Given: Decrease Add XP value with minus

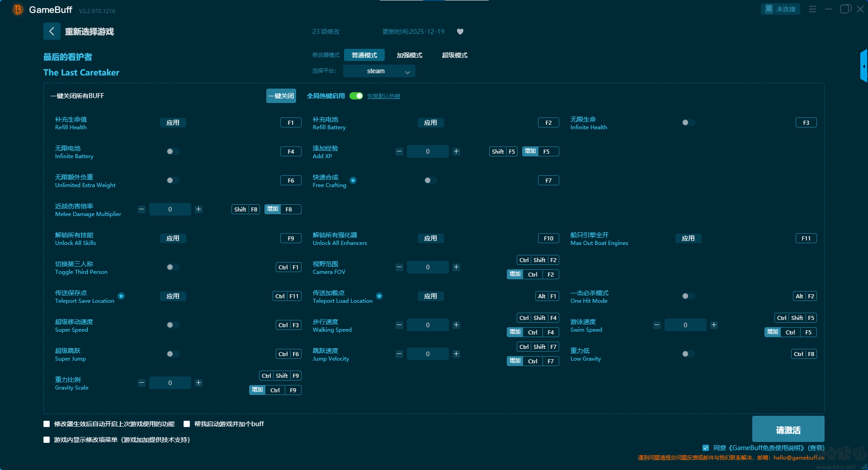Looking at the screenshot, I should click(x=399, y=151).
